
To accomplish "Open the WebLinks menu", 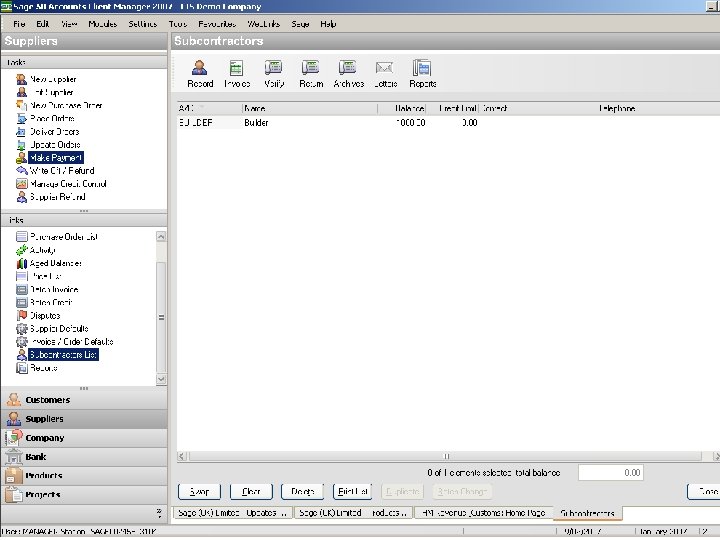I will click(263, 24).
